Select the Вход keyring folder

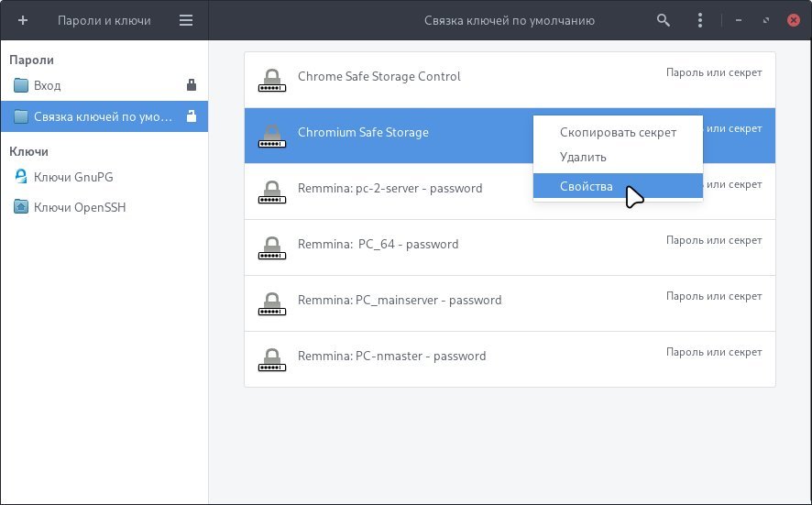click(46, 85)
